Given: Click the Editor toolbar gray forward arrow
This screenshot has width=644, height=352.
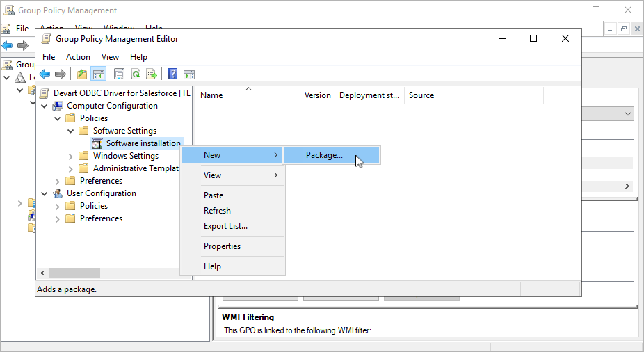Looking at the screenshot, I should pos(61,74).
